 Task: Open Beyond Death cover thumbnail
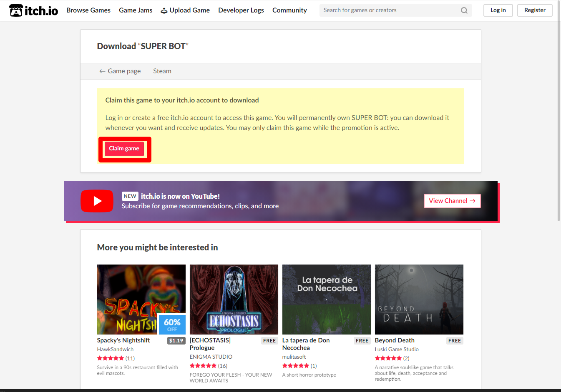(419, 300)
